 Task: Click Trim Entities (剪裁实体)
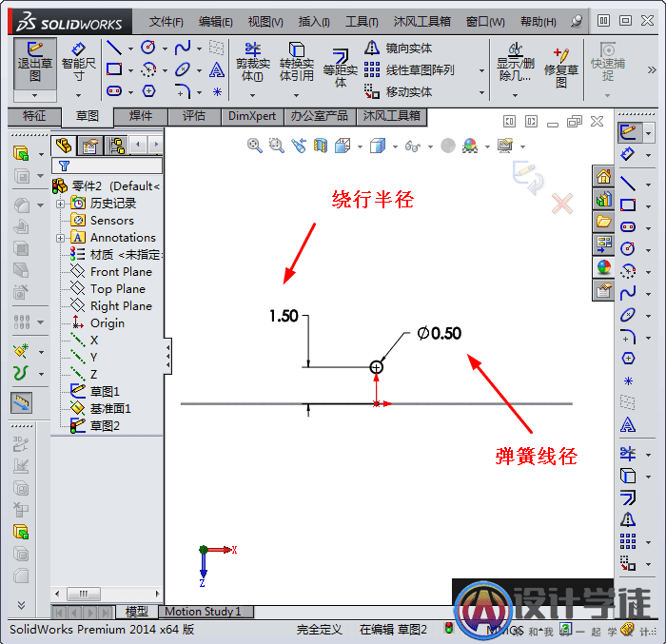253,62
